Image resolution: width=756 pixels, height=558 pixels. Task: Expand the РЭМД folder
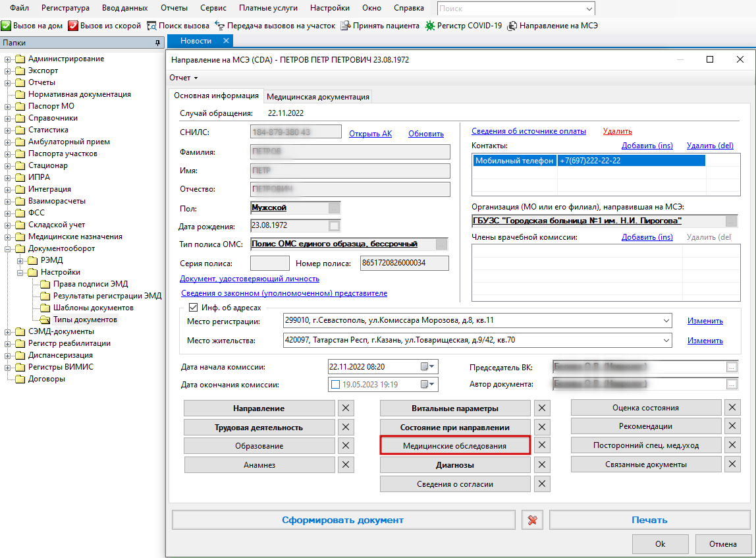click(x=20, y=261)
